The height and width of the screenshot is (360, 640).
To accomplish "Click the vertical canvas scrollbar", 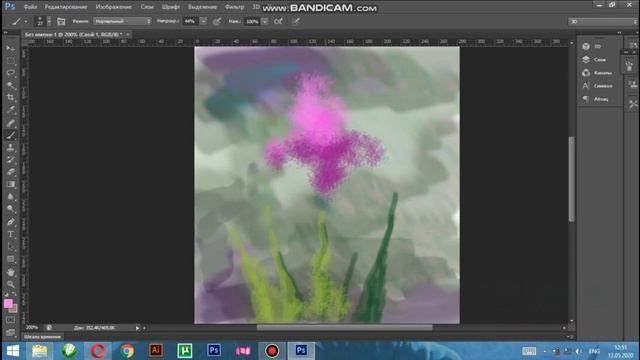I will pyautogui.click(x=571, y=179).
